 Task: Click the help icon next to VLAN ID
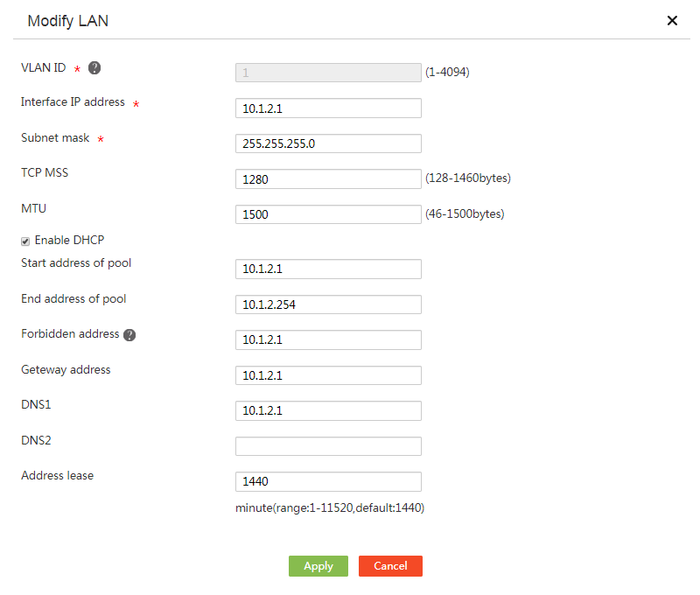tap(94, 68)
